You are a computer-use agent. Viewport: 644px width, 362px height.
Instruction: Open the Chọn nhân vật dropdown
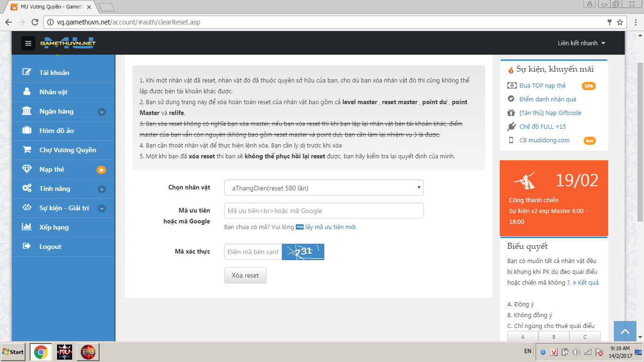point(324,188)
